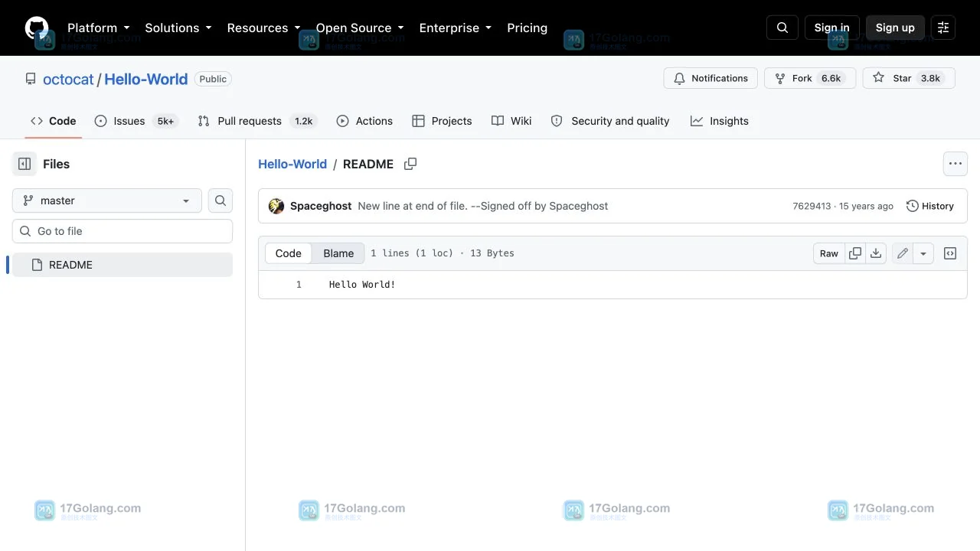Star the Hello-World repository
This screenshot has width=980, height=551.
(909, 78)
